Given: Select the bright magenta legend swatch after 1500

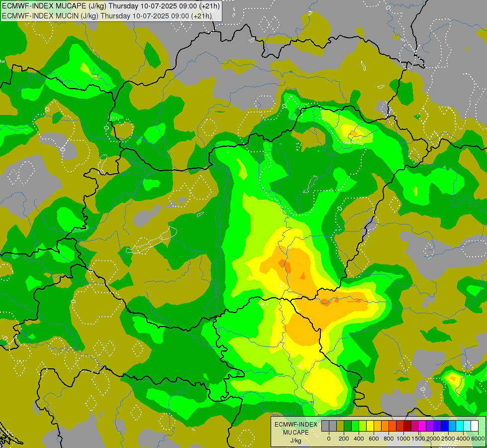Looking at the screenshot, I should [423, 426].
